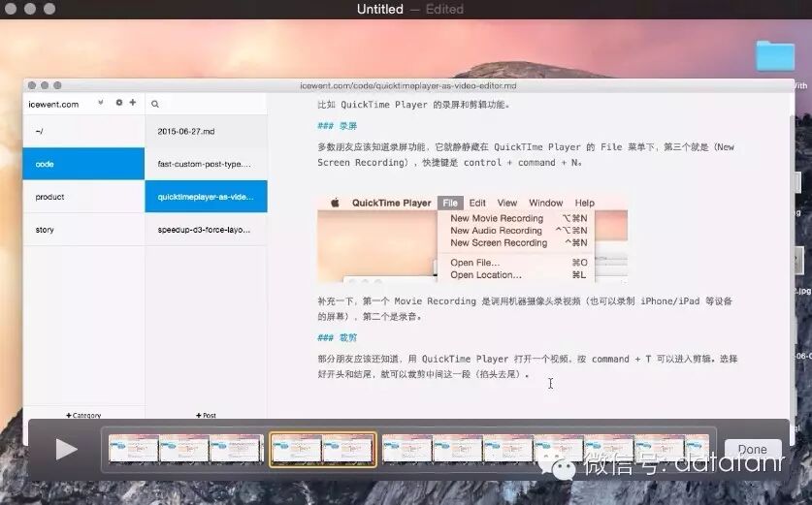Open post quicktimeplayer-as-vide...

pos(206,197)
